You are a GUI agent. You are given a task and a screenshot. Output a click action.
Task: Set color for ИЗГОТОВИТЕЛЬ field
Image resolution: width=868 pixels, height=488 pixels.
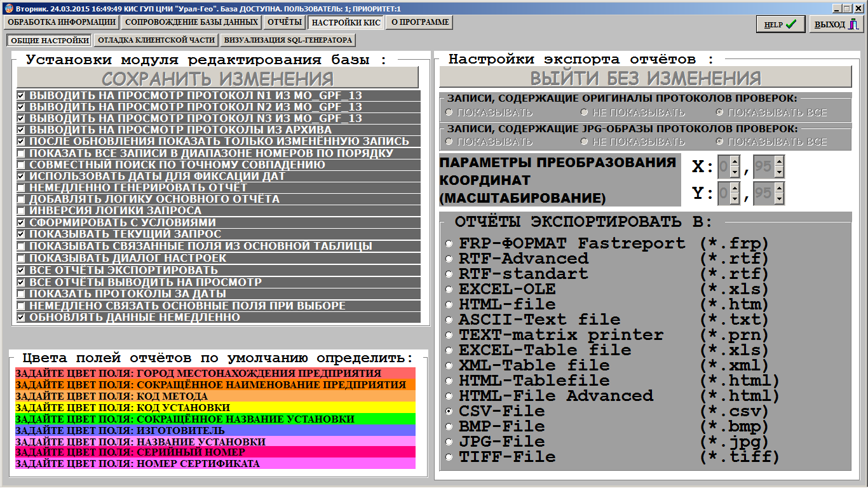(215, 430)
